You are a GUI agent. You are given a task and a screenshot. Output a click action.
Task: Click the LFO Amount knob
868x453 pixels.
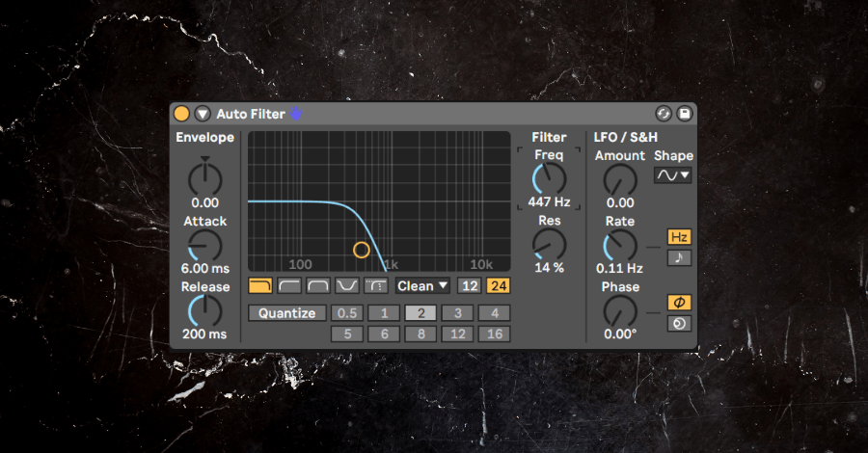(620, 180)
